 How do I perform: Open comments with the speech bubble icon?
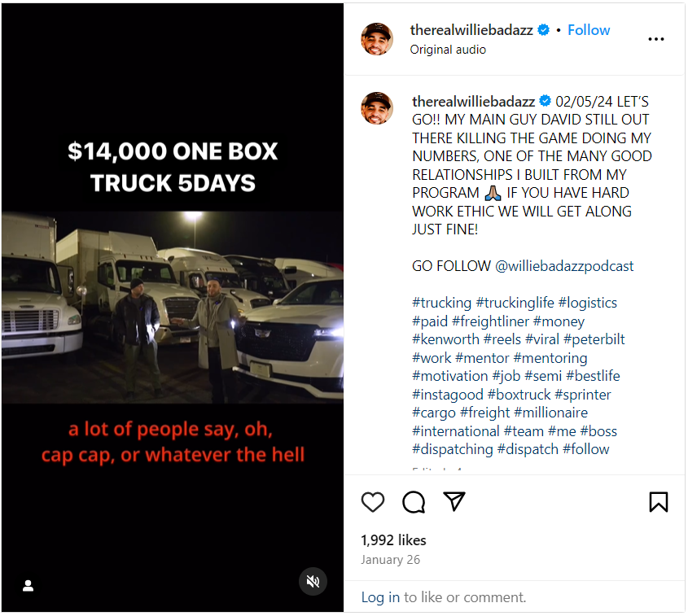coord(414,502)
